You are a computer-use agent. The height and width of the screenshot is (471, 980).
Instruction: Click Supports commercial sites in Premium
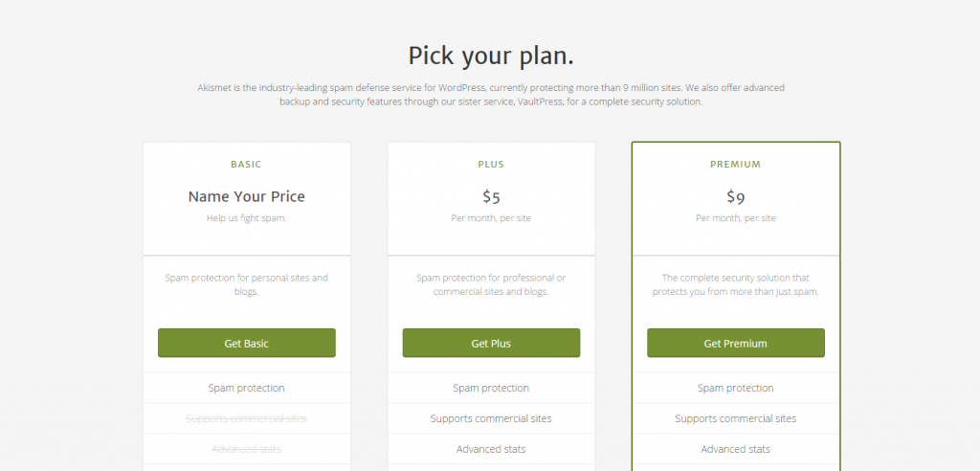pos(735,418)
